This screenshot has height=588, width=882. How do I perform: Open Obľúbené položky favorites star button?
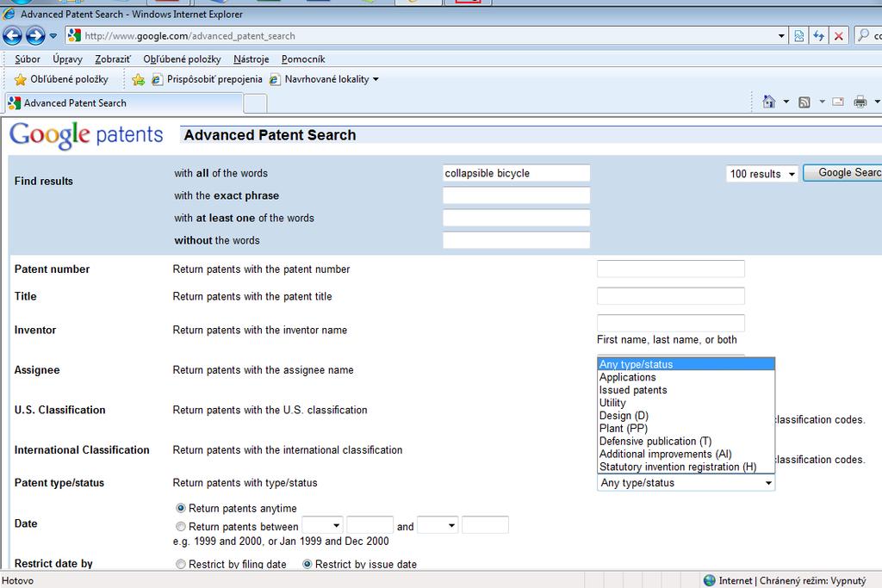point(61,79)
